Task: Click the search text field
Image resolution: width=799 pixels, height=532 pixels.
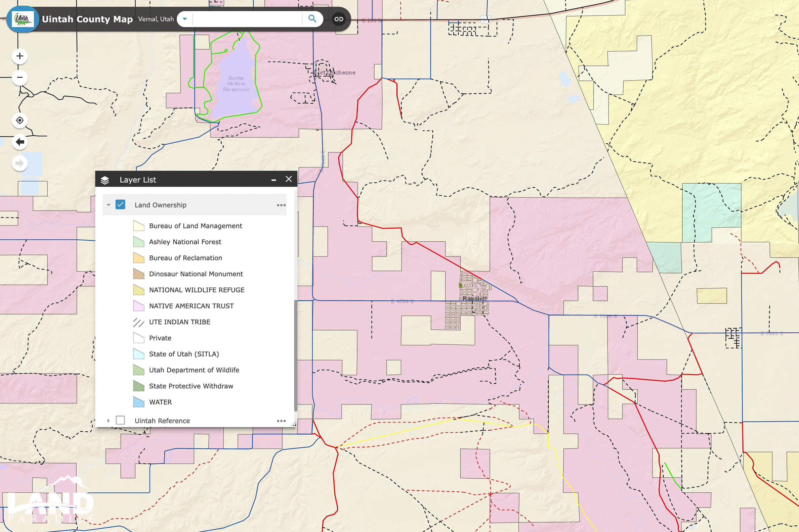Action: point(247,19)
